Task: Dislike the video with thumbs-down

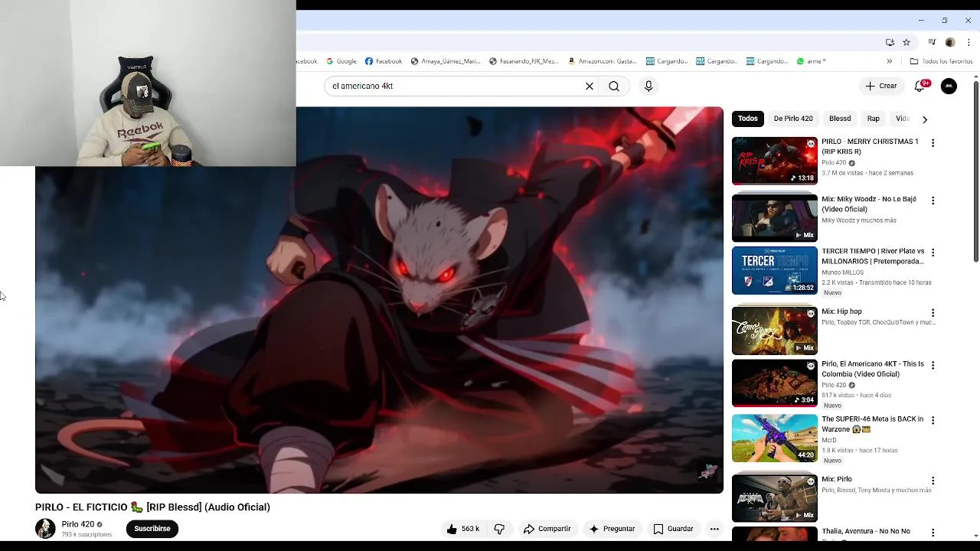Action: pyautogui.click(x=499, y=529)
